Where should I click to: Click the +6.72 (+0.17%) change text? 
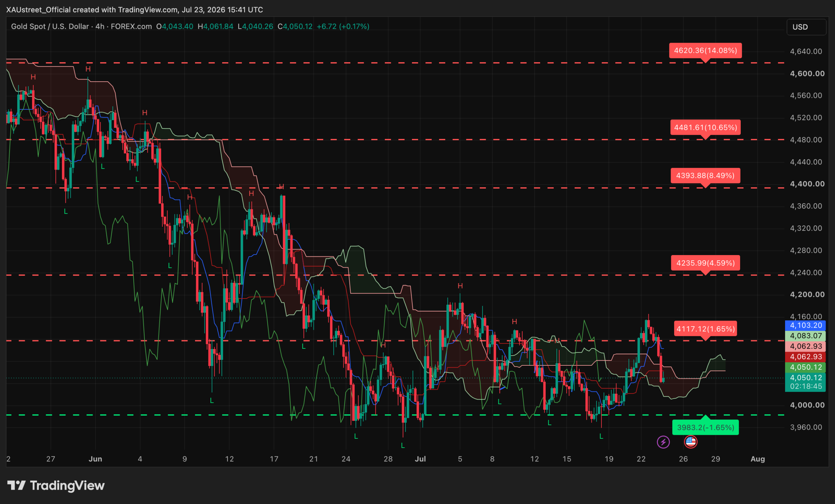(x=343, y=26)
